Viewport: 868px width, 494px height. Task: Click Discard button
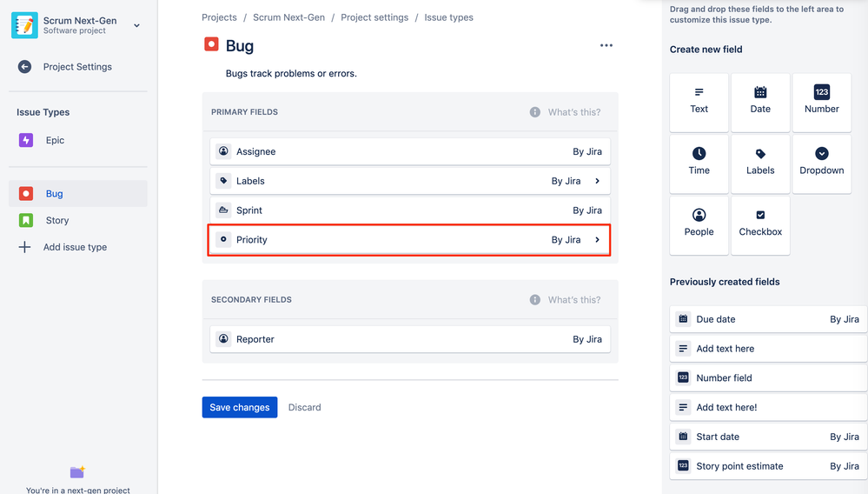[x=304, y=407]
